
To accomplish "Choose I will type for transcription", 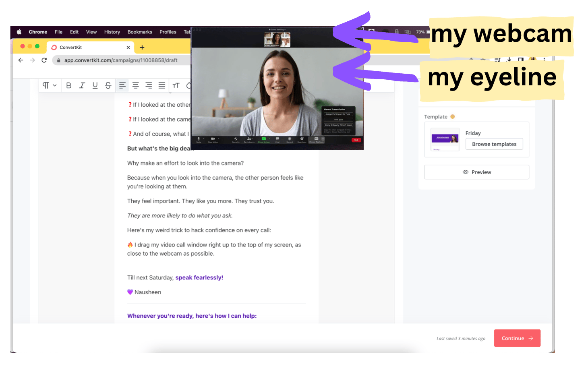I will tap(338, 120).
